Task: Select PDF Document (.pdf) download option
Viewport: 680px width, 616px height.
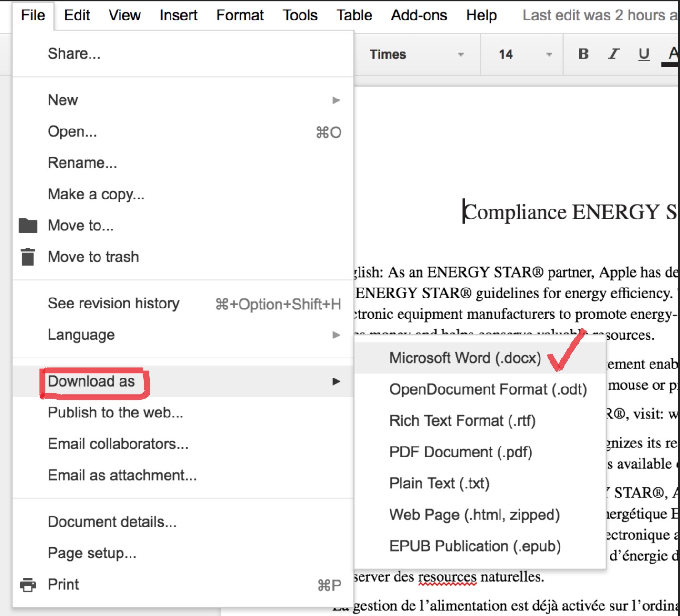Action: pos(460,452)
